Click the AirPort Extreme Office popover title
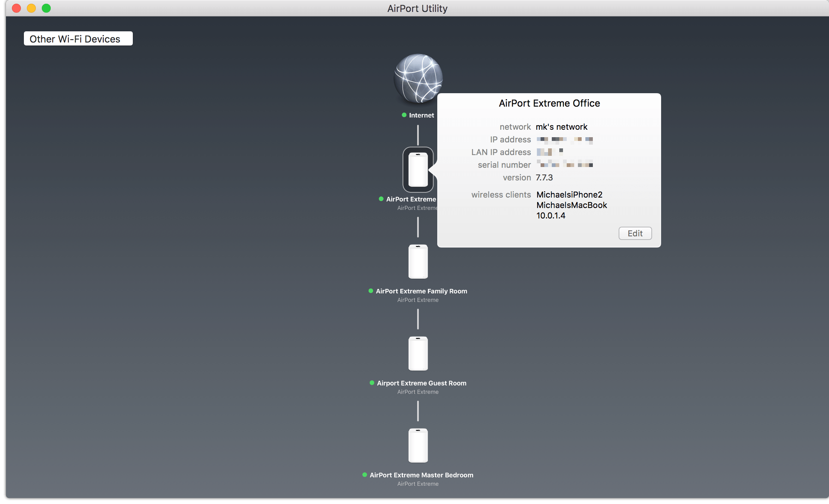 pyautogui.click(x=549, y=103)
